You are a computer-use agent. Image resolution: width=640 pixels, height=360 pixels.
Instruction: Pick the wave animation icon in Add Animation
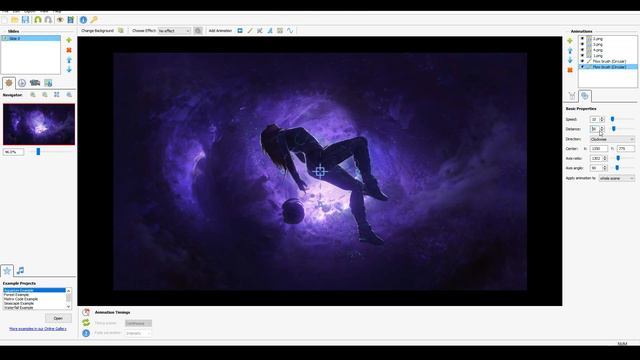coord(290,31)
